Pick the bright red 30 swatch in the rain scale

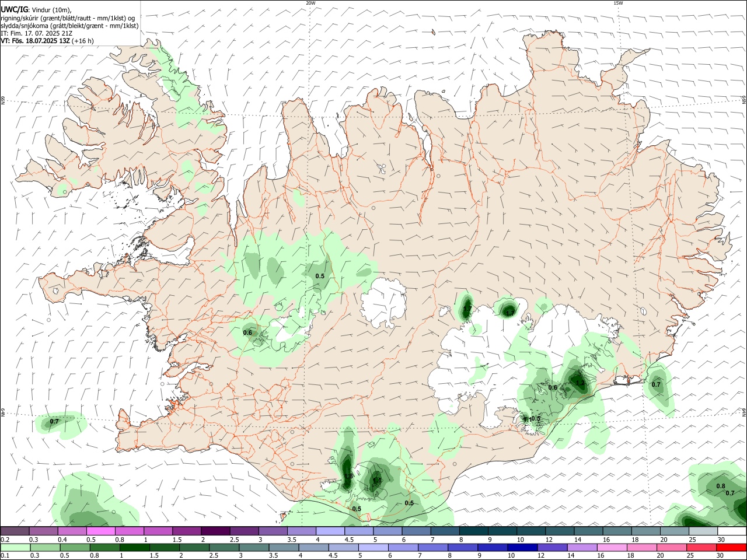pyautogui.click(x=731, y=547)
